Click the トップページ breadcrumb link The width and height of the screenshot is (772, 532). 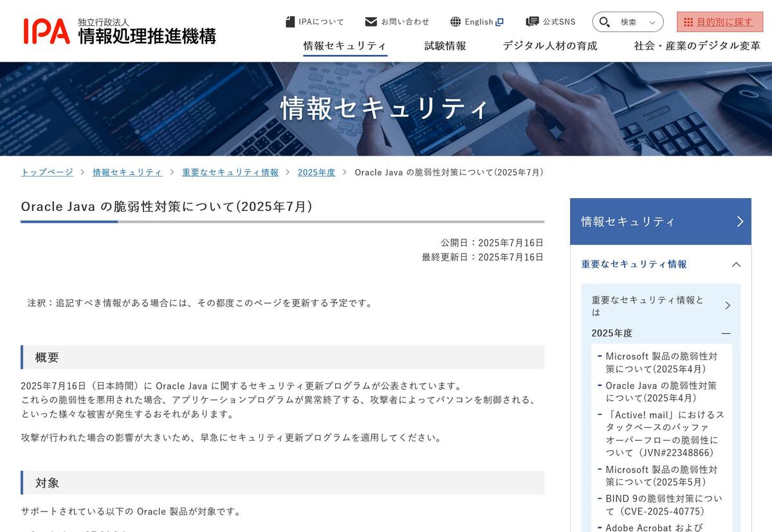(x=47, y=172)
